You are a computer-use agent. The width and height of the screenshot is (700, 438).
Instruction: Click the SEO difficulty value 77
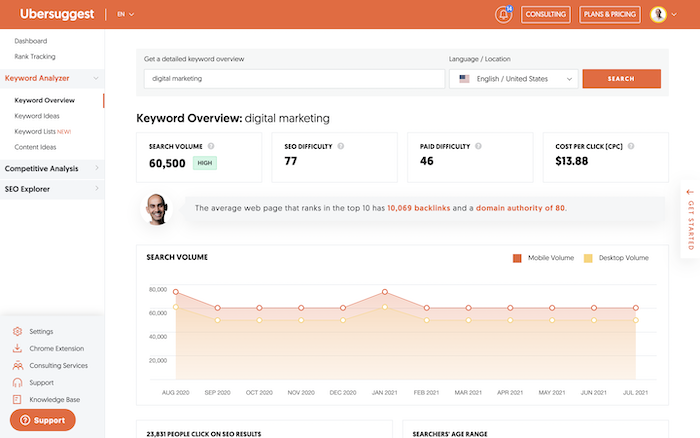point(291,161)
